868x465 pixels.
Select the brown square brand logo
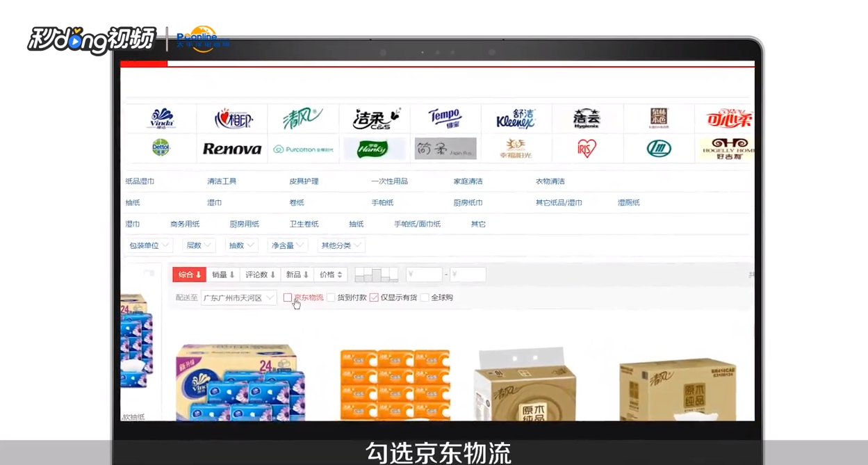tap(659, 117)
